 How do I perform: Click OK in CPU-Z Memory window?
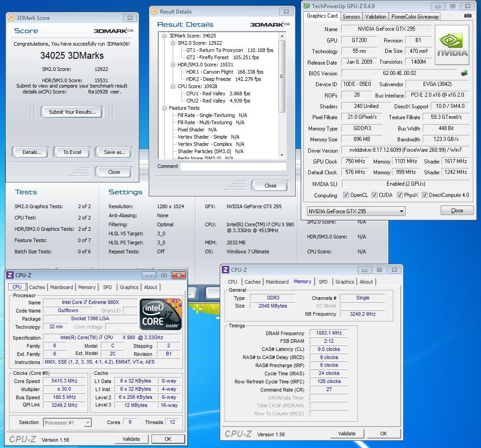tap(383, 433)
